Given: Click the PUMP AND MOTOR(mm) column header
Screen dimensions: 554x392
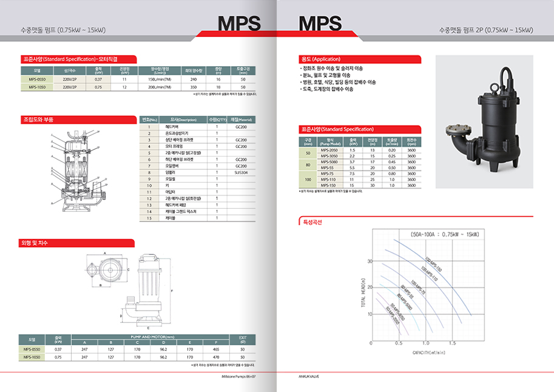Looking at the screenshot, I should click(152, 336).
